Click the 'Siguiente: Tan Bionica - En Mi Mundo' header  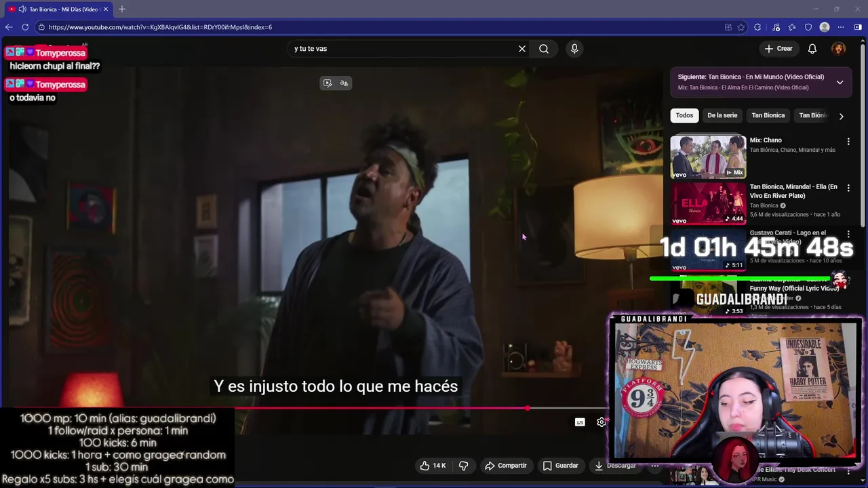coord(751,77)
